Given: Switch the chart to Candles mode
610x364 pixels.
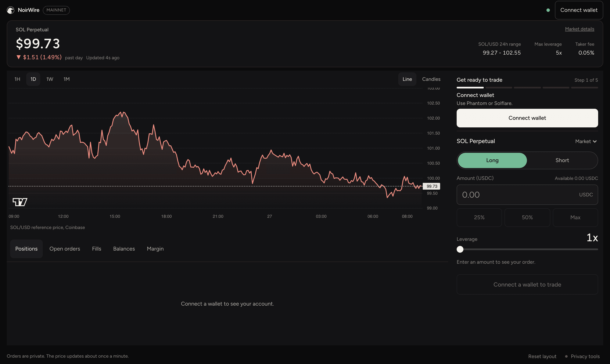Looking at the screenshot, I should (431, 79).
